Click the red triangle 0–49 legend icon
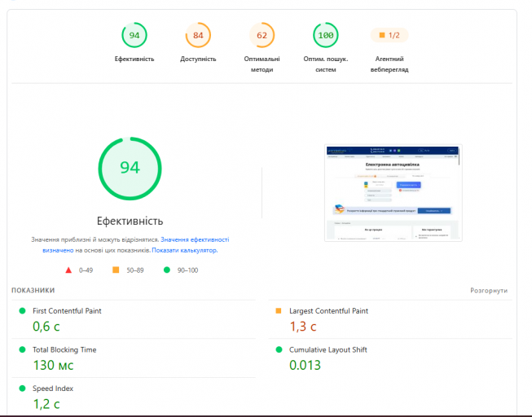The height and width of the screenshot is (417, 532). click(68, 270)
